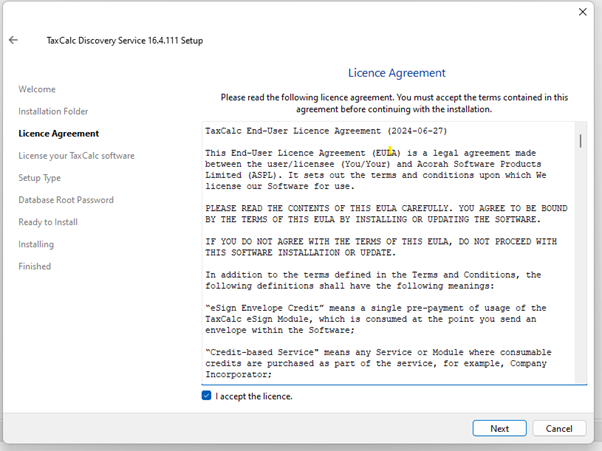Close the TaxCalc setup window
The image size is (602, 451).
[x=583, y=12]
